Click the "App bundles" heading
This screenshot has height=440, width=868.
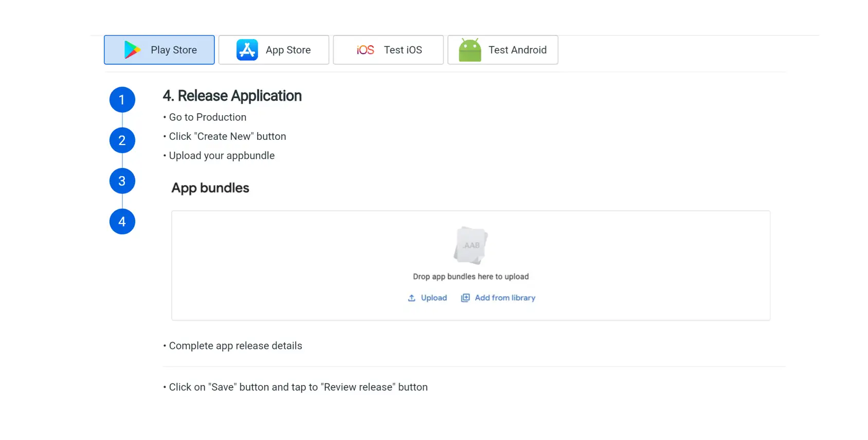pos(210,188)
